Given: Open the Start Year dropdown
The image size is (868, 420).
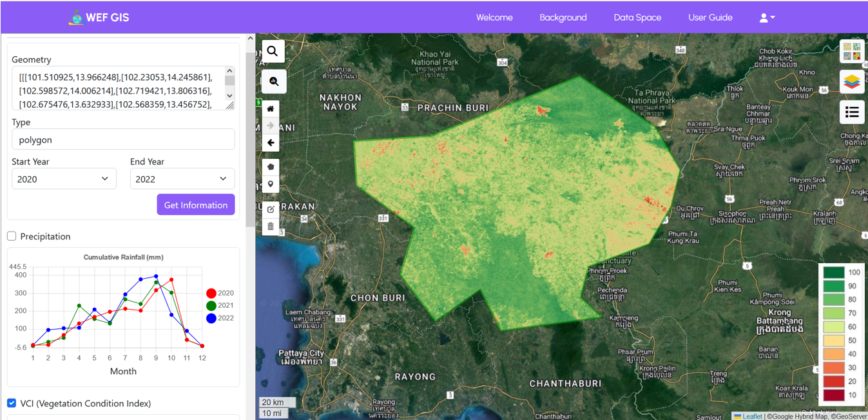Looking at the screenshot, I should (64, 179).
